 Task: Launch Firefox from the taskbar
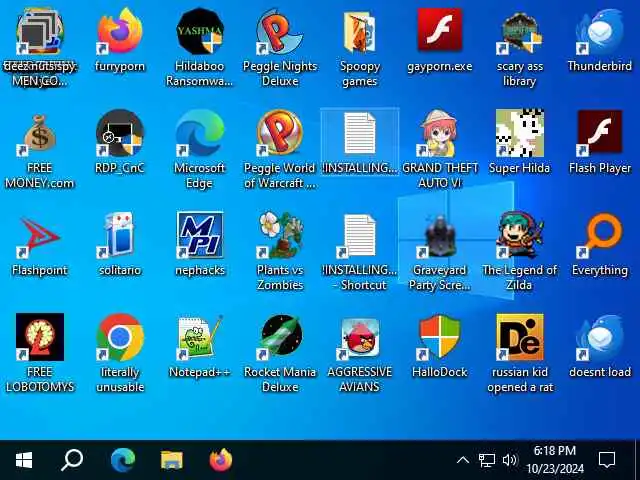tap(221, 460)
